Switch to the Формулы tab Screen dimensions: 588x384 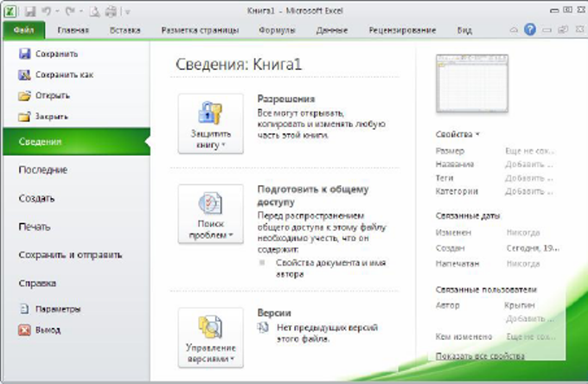coord(277,30)
